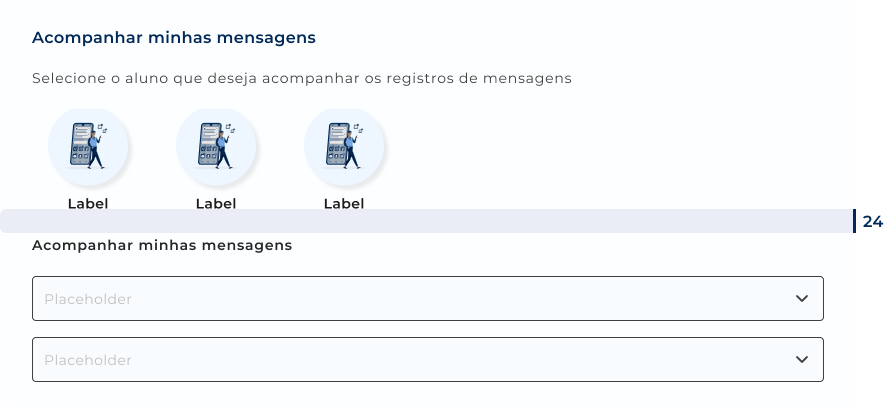Select the rightmost student avatar icon
Viewport: 884px width, 406px height.
point(344,147)
